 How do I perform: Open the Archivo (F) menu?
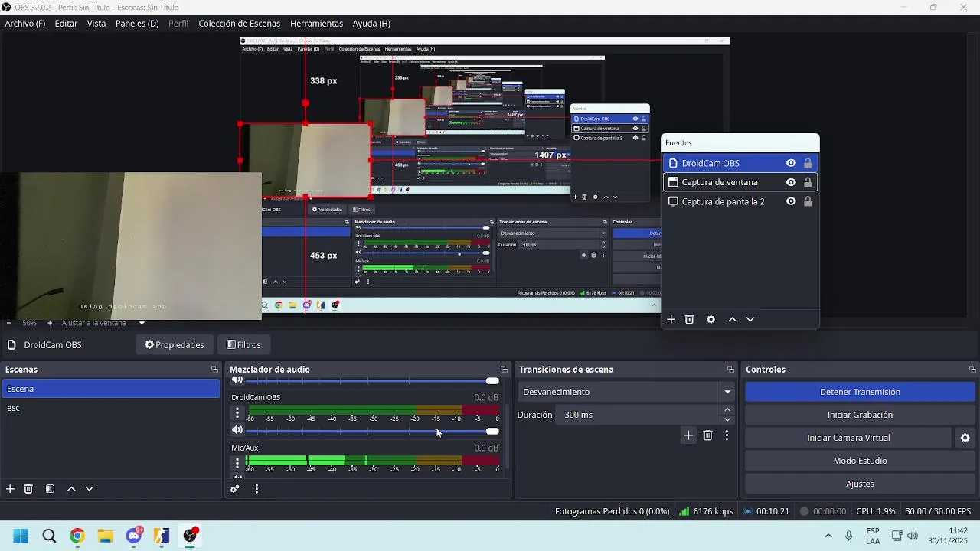pos(25,24)
